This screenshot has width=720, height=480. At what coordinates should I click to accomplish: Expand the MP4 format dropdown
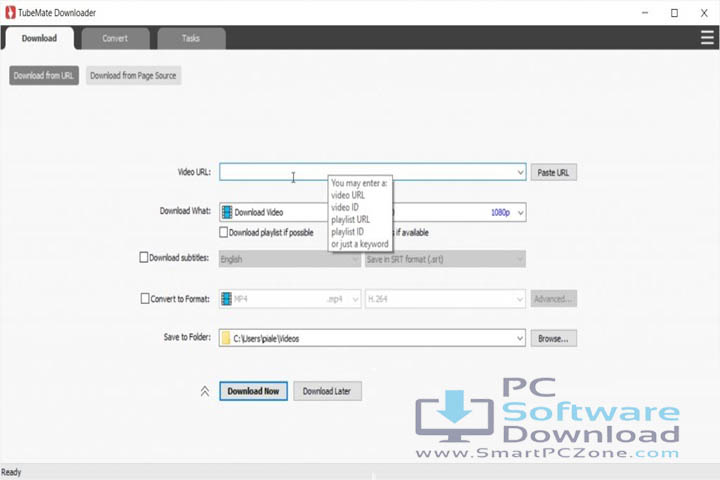pyautogui.click(x=354, y=299)
